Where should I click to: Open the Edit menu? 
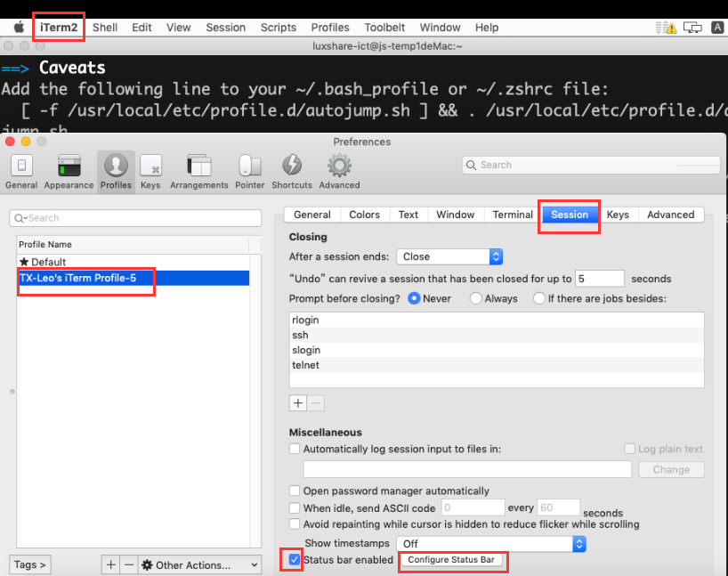click(142, 28)
